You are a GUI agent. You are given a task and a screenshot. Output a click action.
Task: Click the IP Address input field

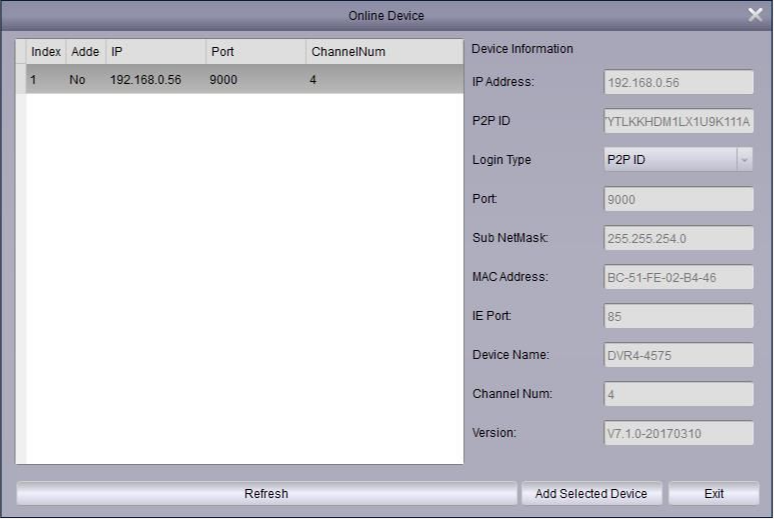678,82
